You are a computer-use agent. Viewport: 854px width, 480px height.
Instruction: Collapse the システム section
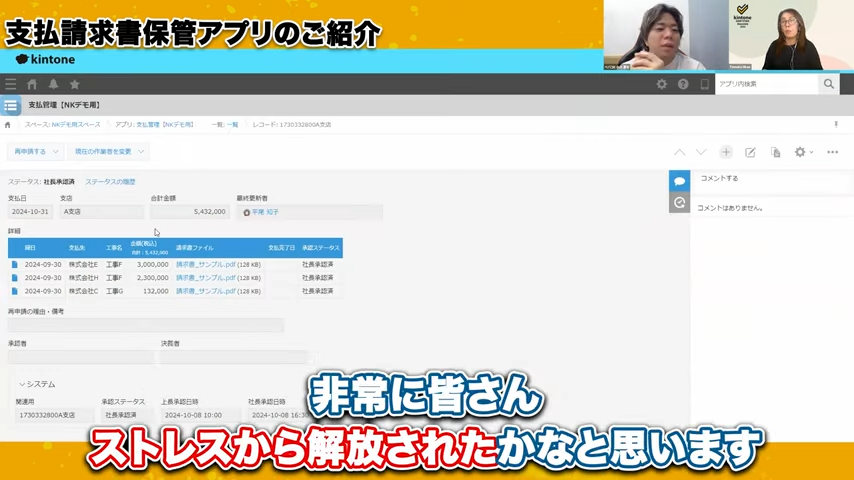click(x=38, y=385)
